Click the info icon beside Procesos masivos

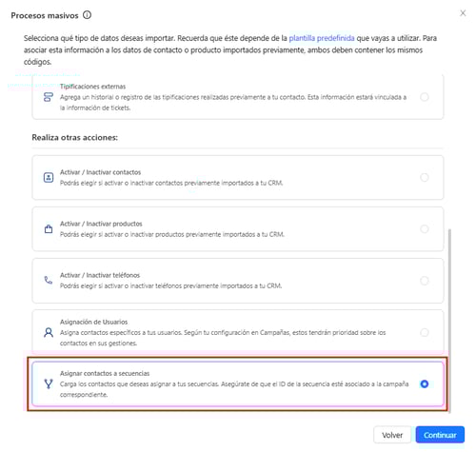pos(87,15)
